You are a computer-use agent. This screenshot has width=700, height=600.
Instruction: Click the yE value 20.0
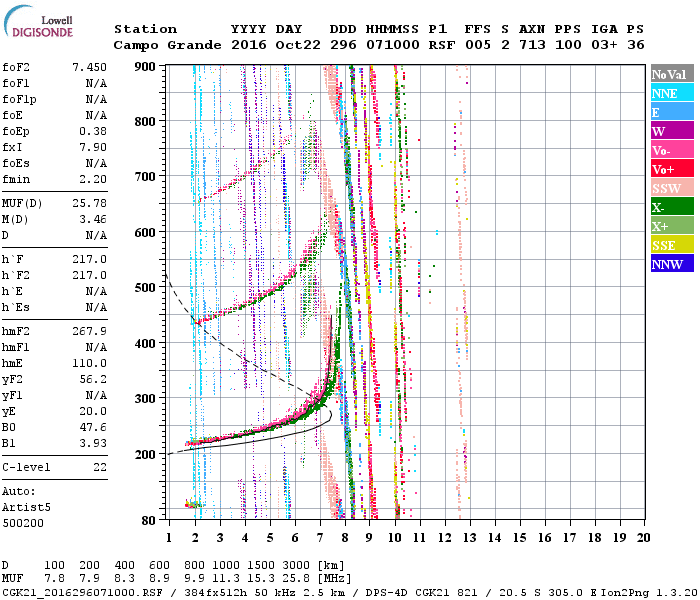click(93, 412)
